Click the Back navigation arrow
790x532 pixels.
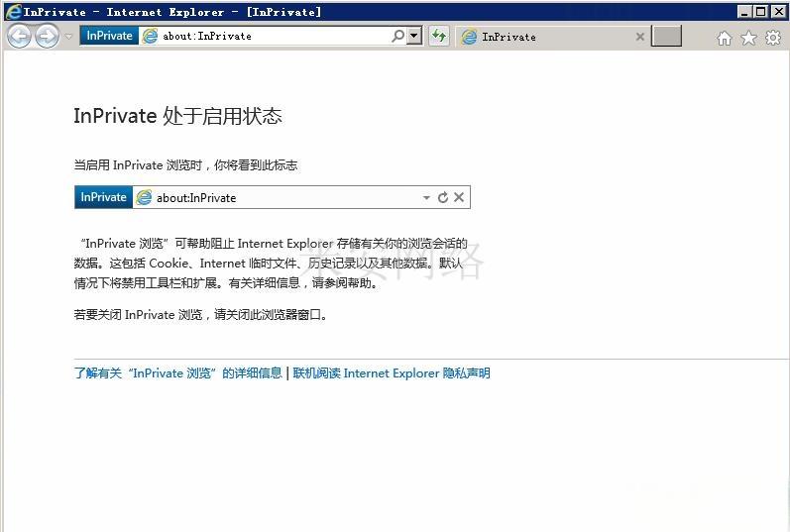pyautogui.click(x=20, y=37)
